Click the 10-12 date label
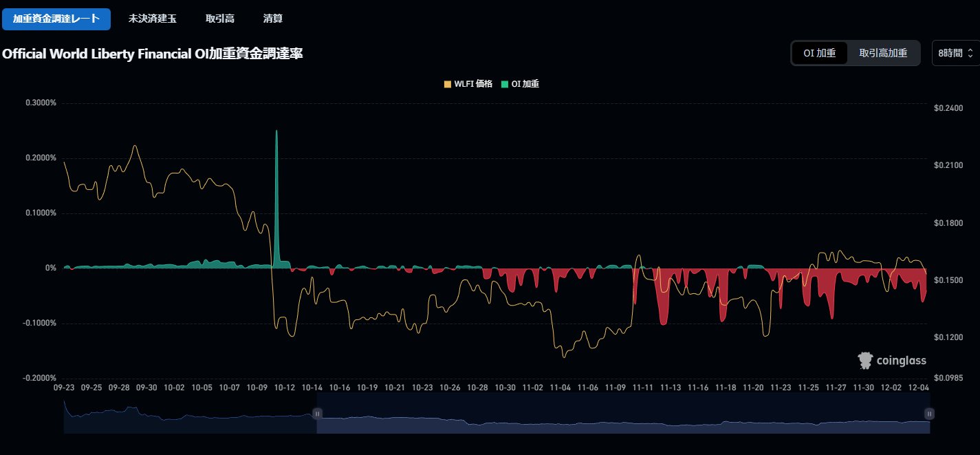980x455 pixels. pos(285,388)
